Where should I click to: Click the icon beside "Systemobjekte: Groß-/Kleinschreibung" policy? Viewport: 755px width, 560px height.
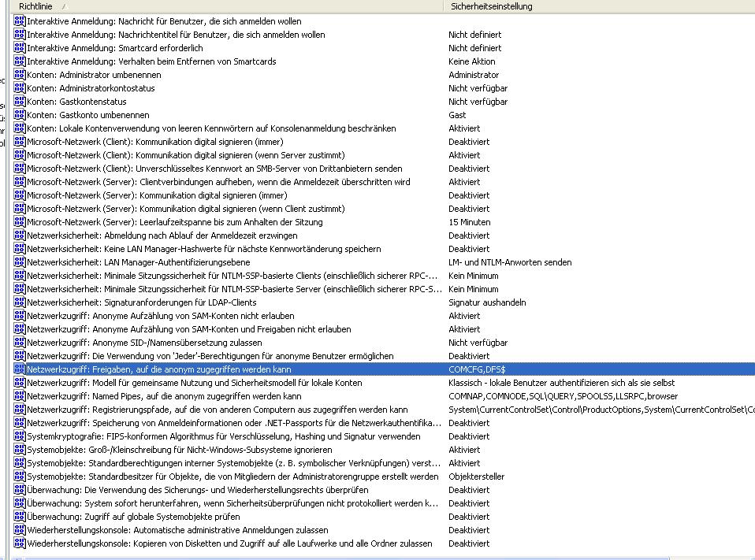coord(19,450)
